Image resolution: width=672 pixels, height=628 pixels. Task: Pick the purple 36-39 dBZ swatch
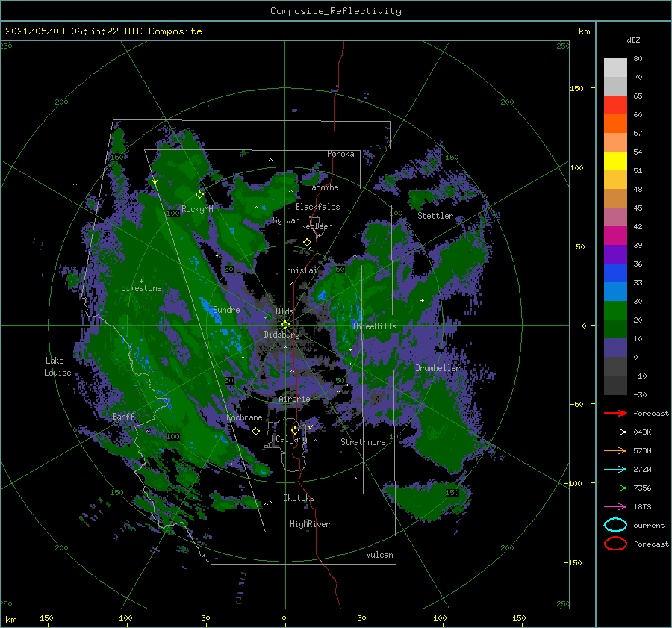(615, 255)
